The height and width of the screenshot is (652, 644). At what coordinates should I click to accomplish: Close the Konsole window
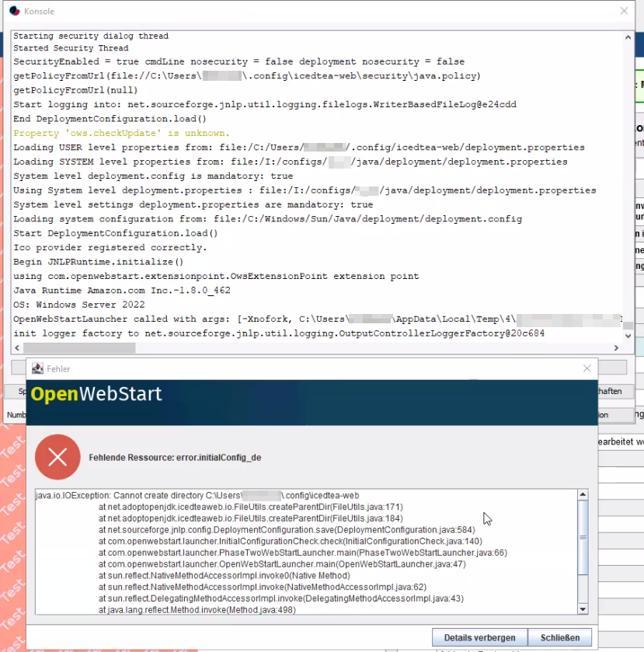pos(624,11)
